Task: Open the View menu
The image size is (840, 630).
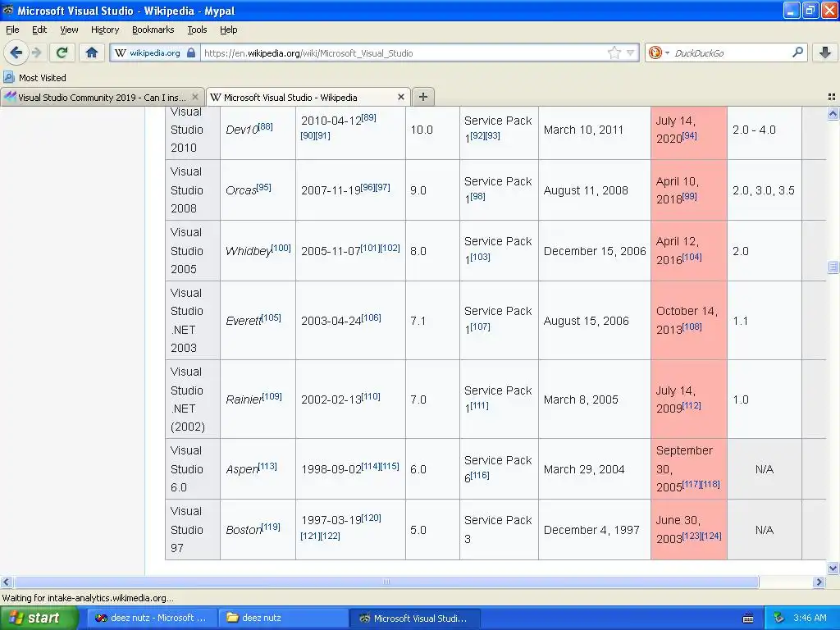Action: [x=69, y=30]
